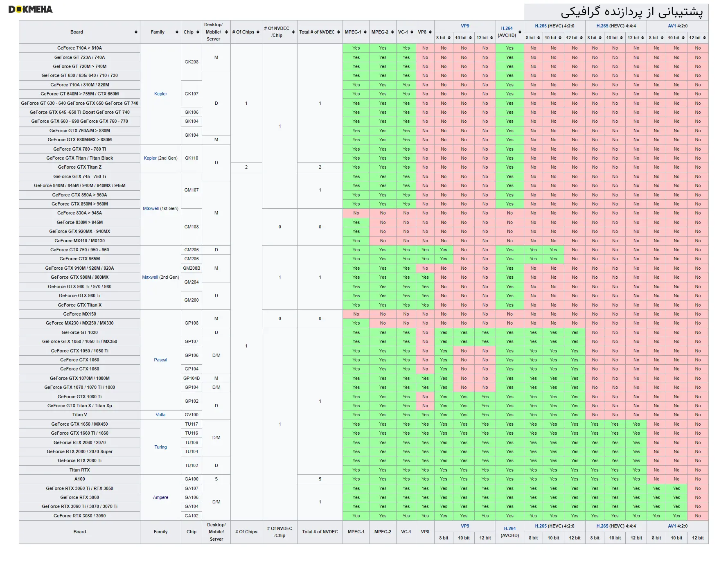The image size is (728, 564).
Task: Click sort arrows for # Of NVDEC/Chip
Action: (x=293, y=32)
